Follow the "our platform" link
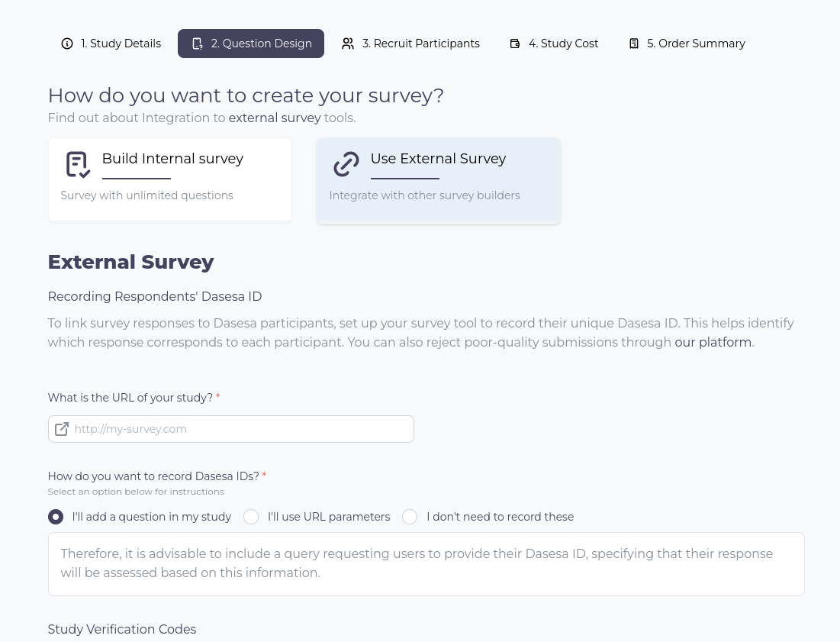840x642 pixels. tap(713, 342)
